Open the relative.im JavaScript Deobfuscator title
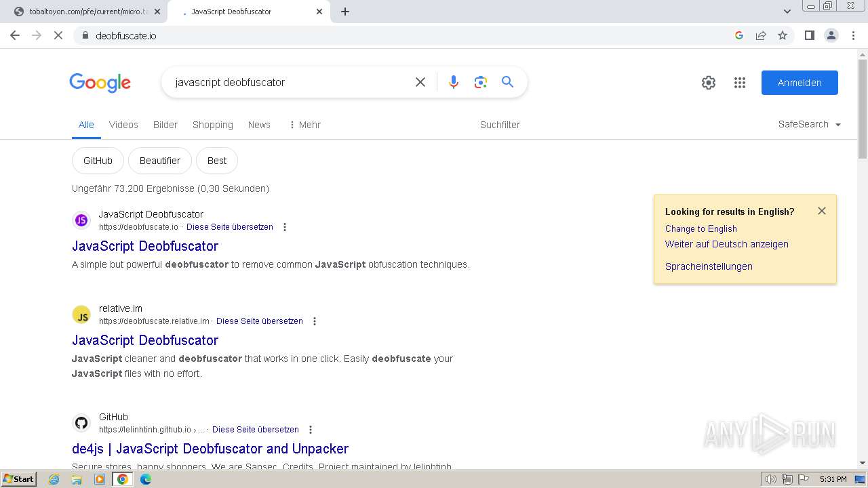This screenshot has width=868, height=488. pos(145,340)
